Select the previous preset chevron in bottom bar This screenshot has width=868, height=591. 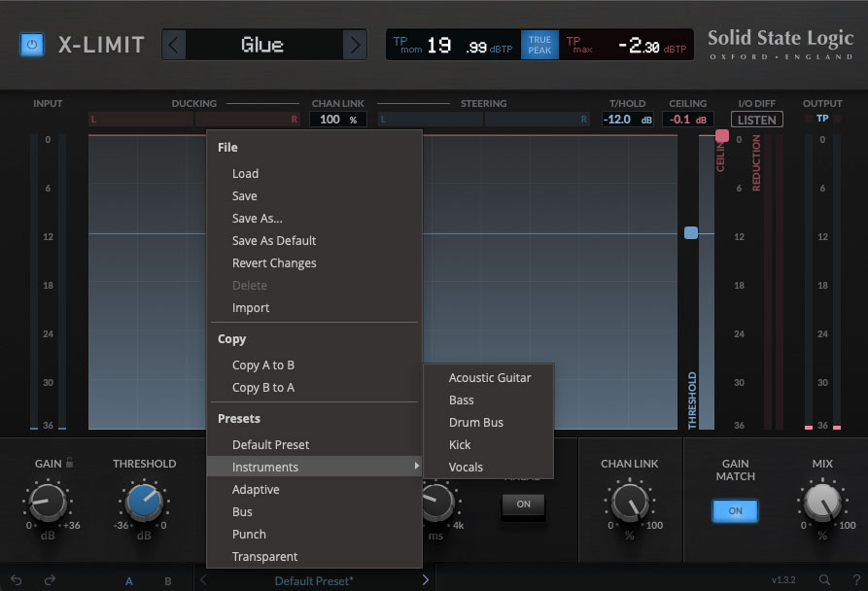coord(203,580)
